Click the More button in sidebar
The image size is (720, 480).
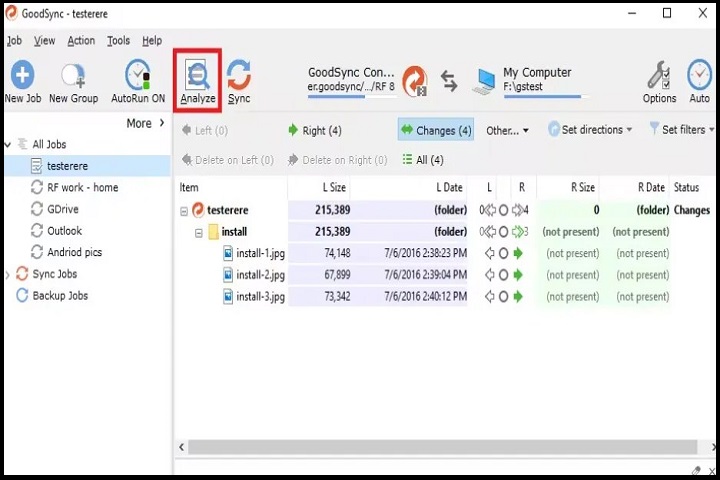pyautogui.click(x=146, y=123)
